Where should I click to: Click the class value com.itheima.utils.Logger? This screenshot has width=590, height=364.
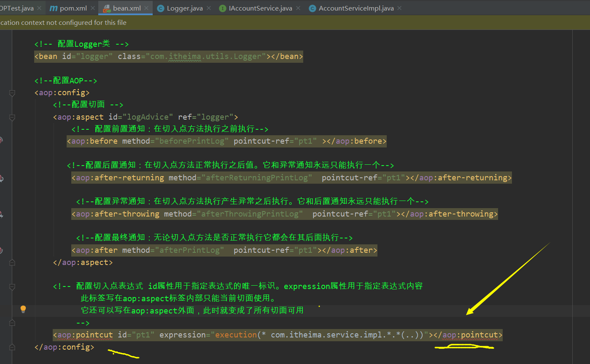click(x=208, y=56)
